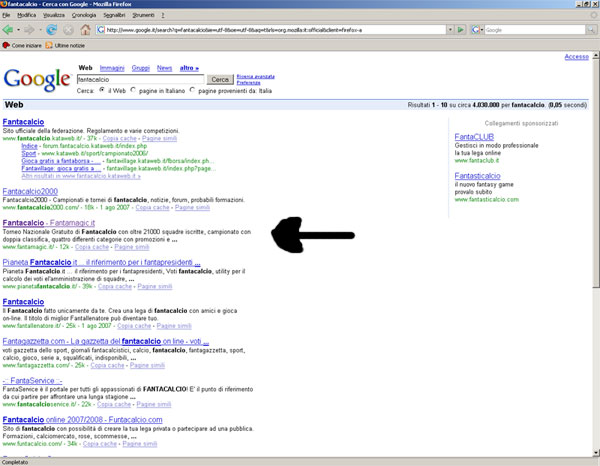Viewport: 600px width, 466px height.
Task: Select 'il Web' radio button
Action: pos(102,90)
